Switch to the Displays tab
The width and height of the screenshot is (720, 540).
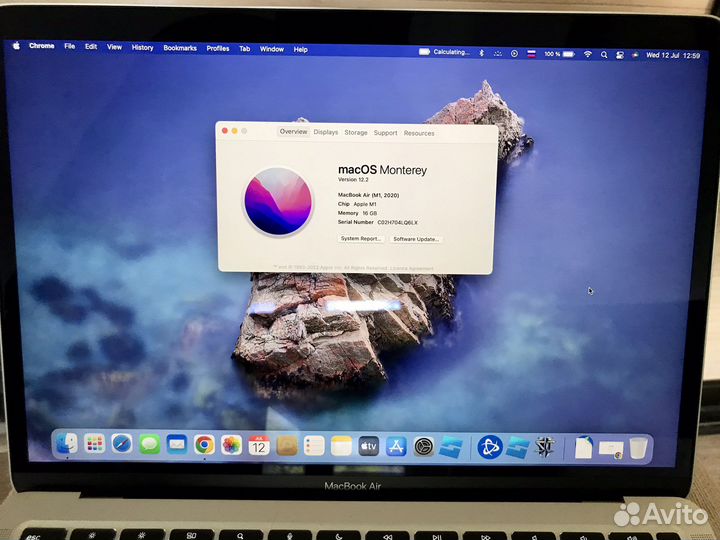point(326,132)
